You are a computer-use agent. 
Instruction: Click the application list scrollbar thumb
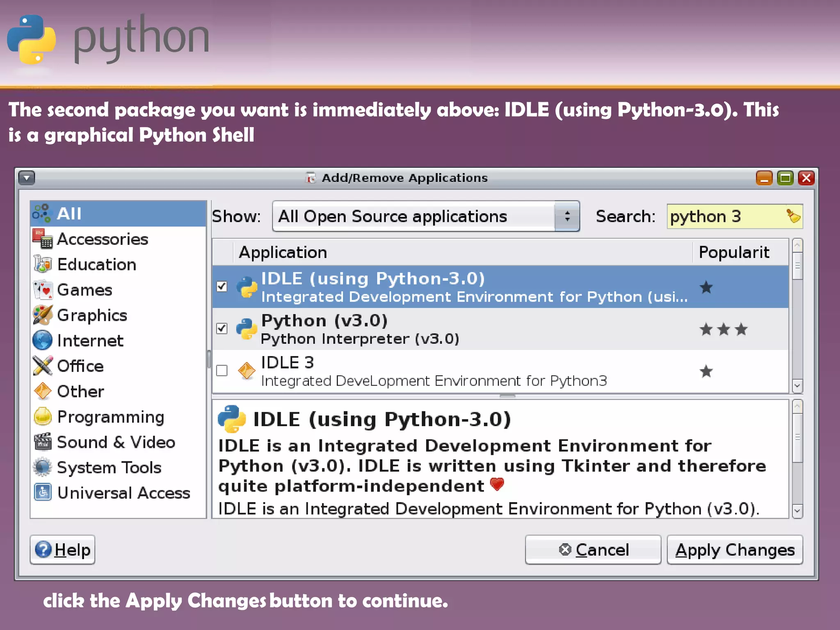coord(797,266)
